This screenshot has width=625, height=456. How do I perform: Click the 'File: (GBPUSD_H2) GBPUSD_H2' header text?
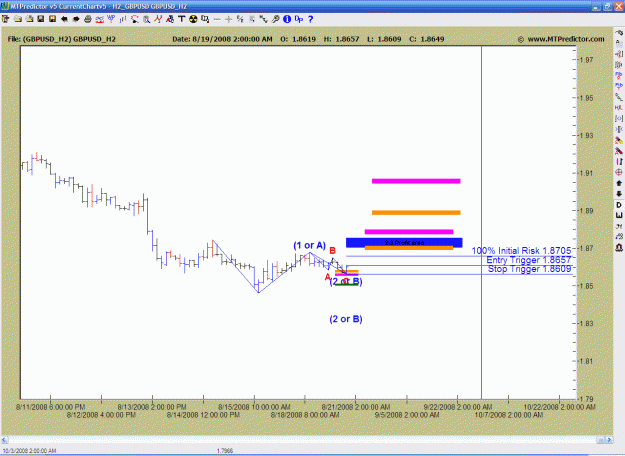coord(62,39)
